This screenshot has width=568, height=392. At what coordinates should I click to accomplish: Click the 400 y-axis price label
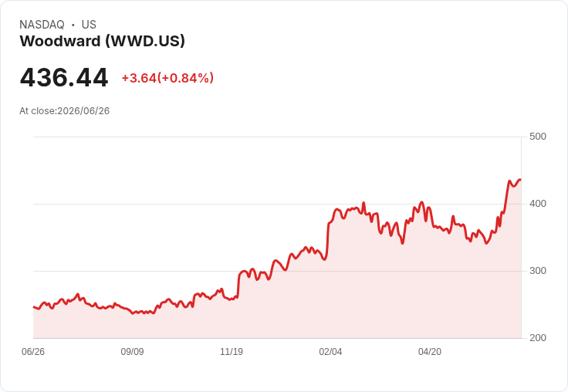[x=538, y=204]
